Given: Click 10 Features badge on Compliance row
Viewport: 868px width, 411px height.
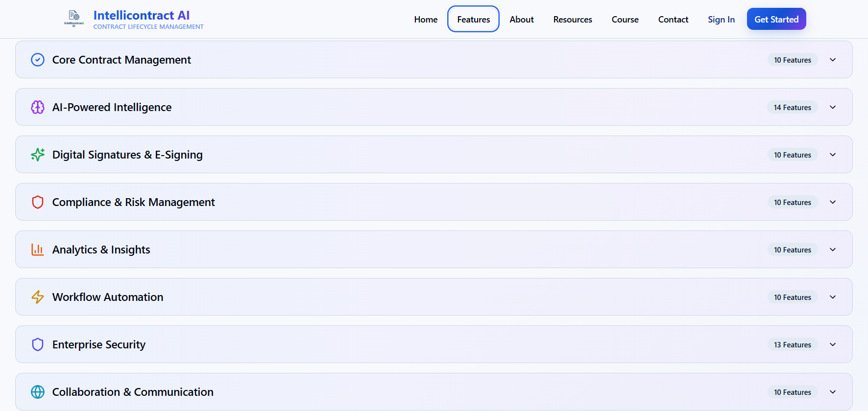Looking at the screenshot, I should [793, 202].
